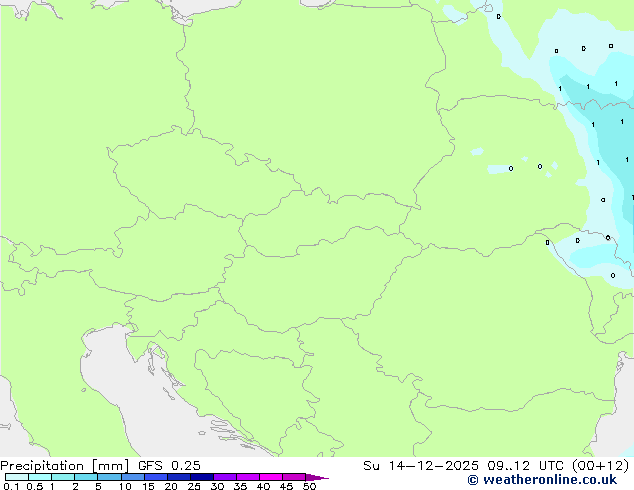Pick the legend swatch between 1 and 2

tap(63, 477)
